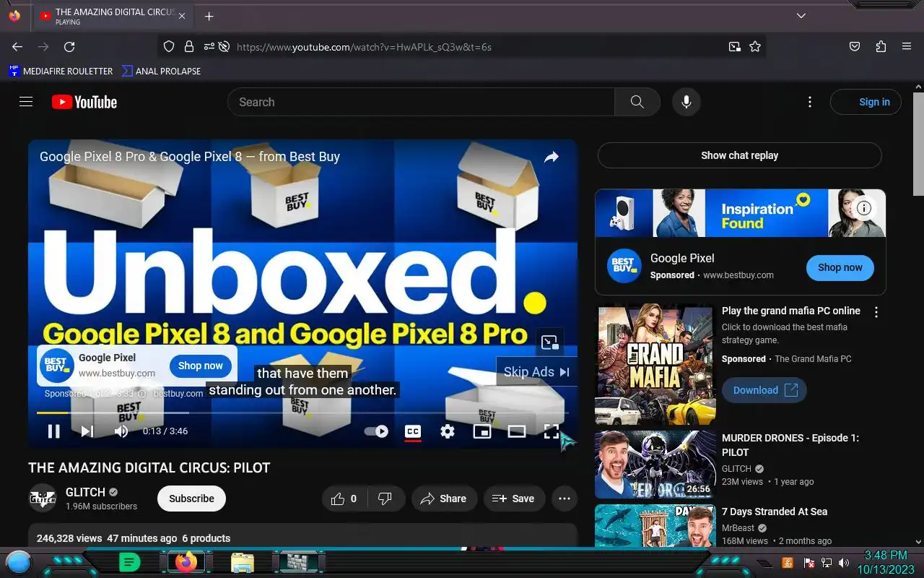
Task: Focus the YouTube search field
Action: [x=421, y=102]
